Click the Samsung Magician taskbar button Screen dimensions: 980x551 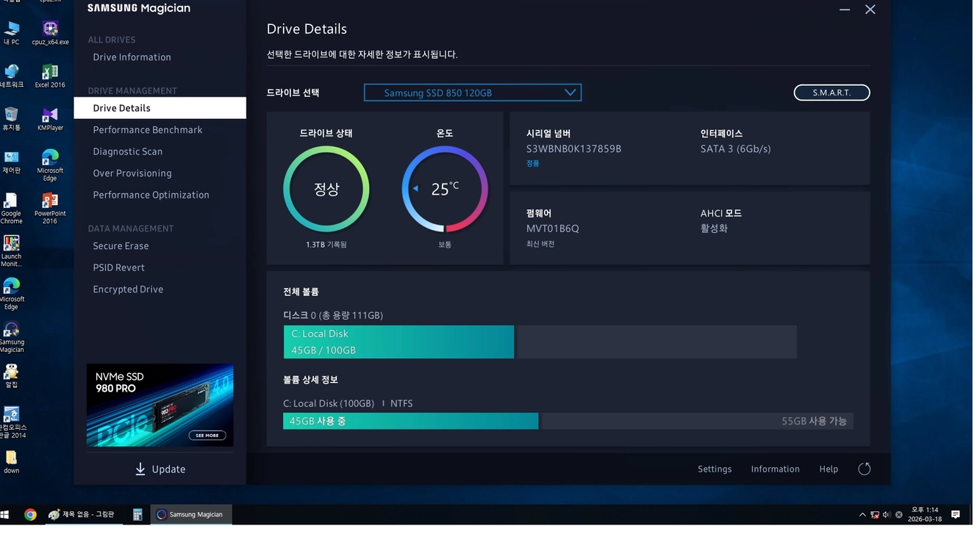coord(191,514)
